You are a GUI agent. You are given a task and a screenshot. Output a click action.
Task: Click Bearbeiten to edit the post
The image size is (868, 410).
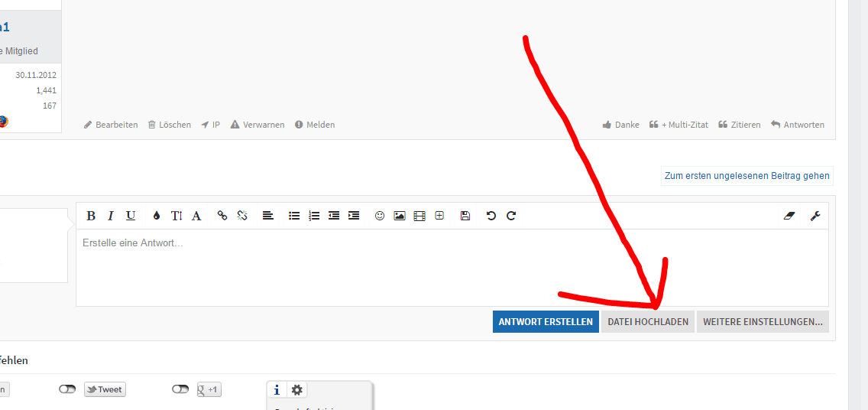coord(111,125)
